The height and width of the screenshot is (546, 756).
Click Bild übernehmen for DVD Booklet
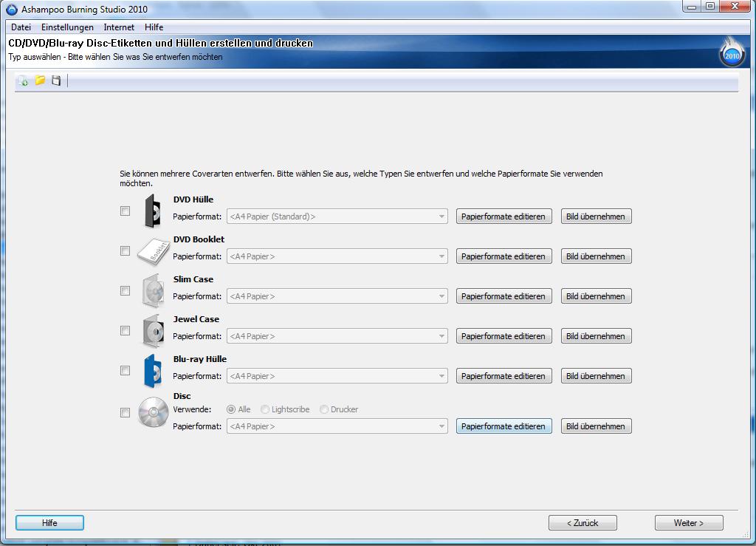(x=596, y=256)
